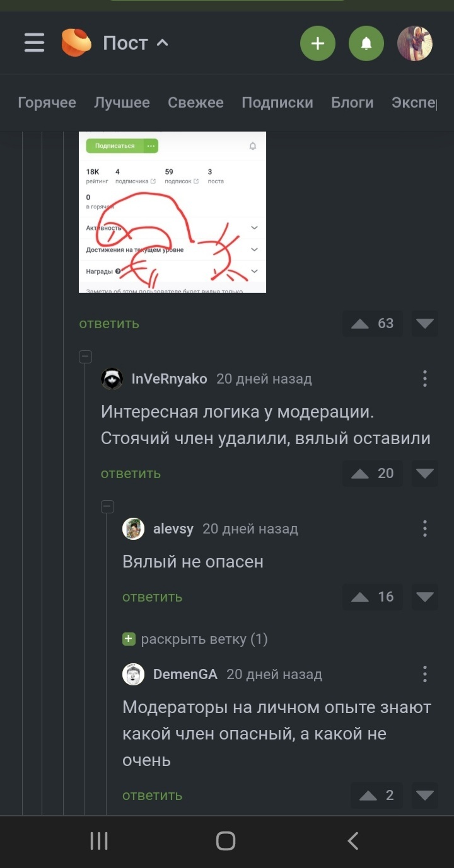Collapse the InVeRnyako comment thread

[x=86, y=357]
